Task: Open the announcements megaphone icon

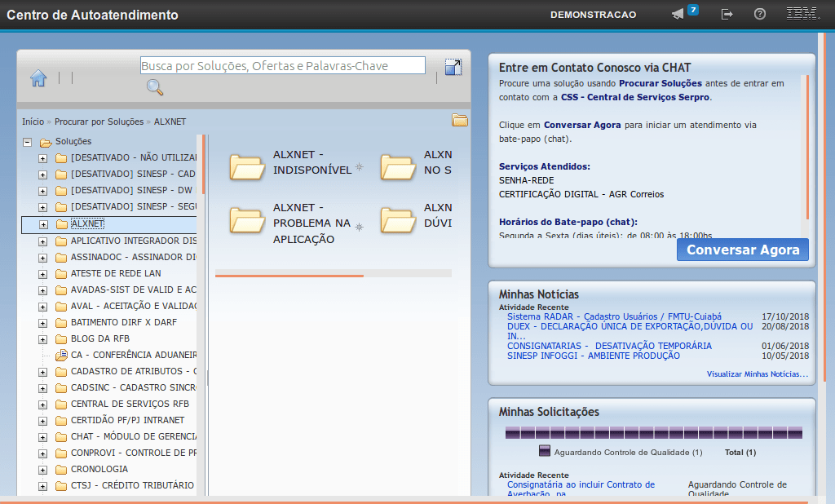Action: point(678,15)
